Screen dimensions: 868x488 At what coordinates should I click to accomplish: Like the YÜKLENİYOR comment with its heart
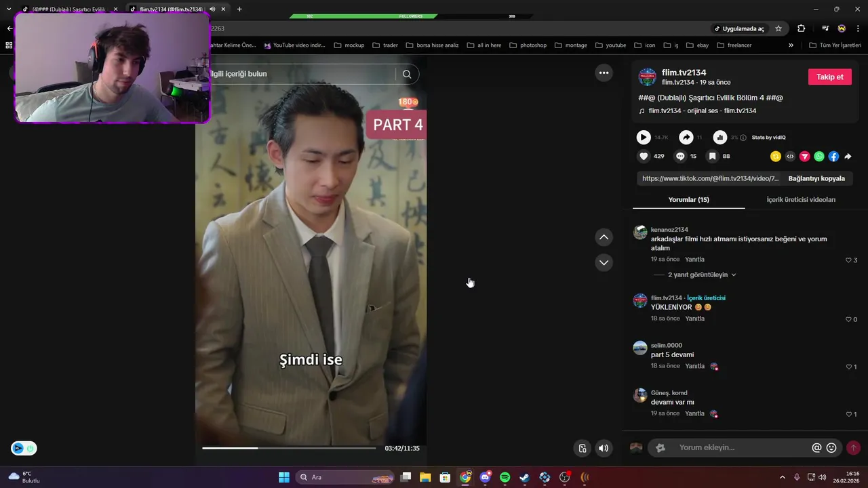click(848, 319)
